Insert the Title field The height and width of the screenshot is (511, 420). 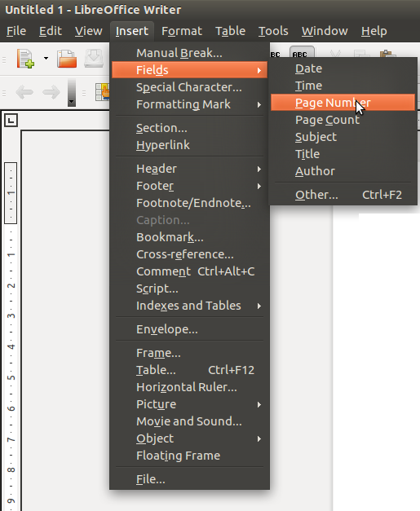(x=343, y=154)
